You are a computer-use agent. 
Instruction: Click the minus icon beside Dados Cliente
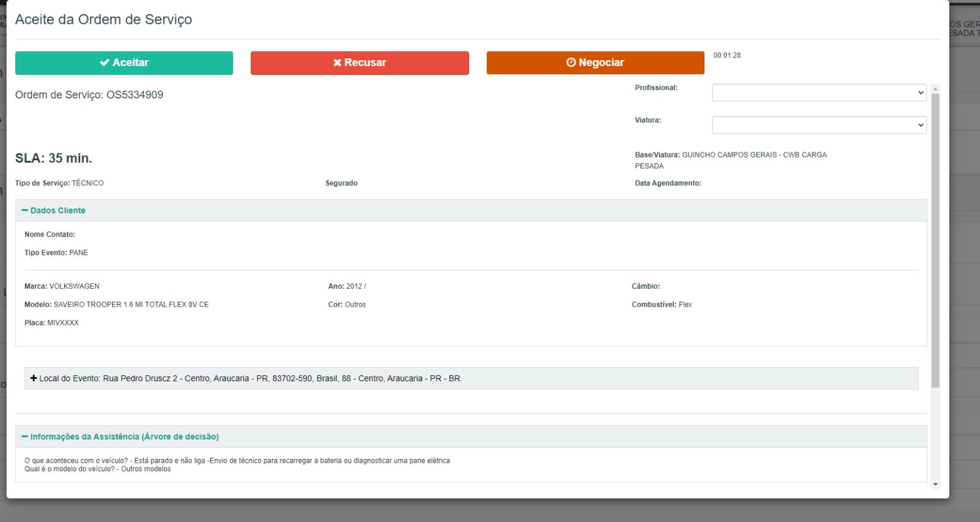tap(24, 211)
